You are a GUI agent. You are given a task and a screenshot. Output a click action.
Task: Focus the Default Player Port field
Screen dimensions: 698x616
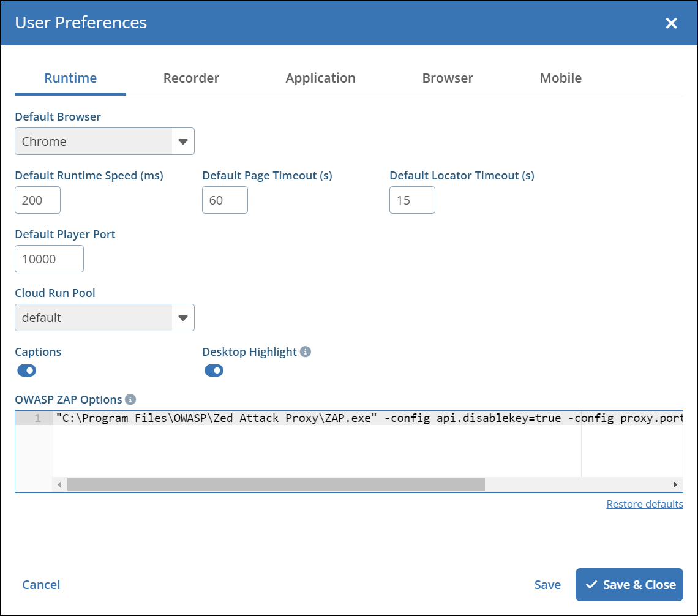[49, 259]
